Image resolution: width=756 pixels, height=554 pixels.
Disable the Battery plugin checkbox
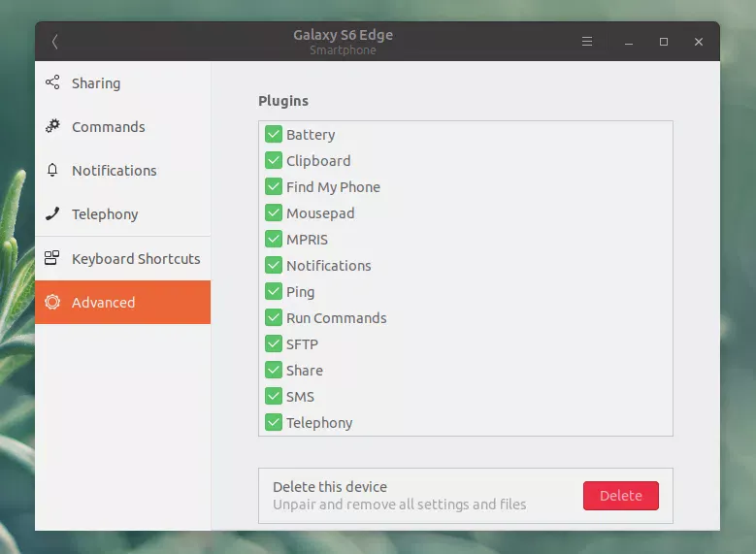pyautogui.click(x=274, y=134)
